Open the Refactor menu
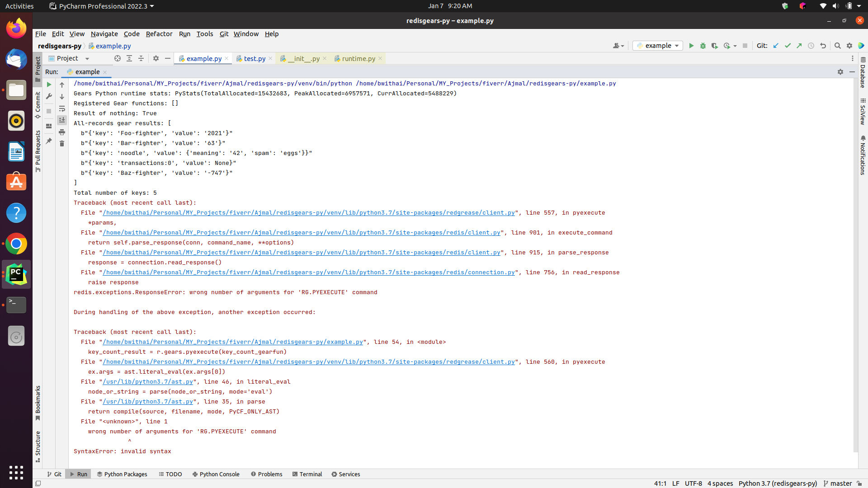 tap(159, 34)
